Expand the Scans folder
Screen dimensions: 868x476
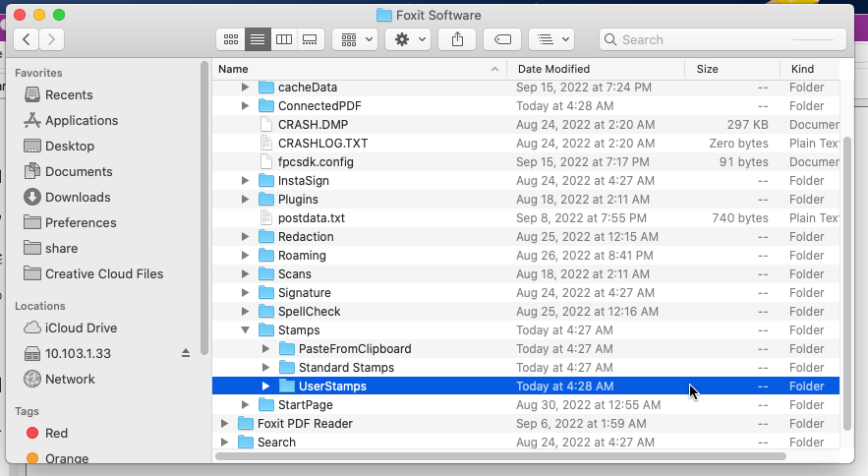point(245,273)
